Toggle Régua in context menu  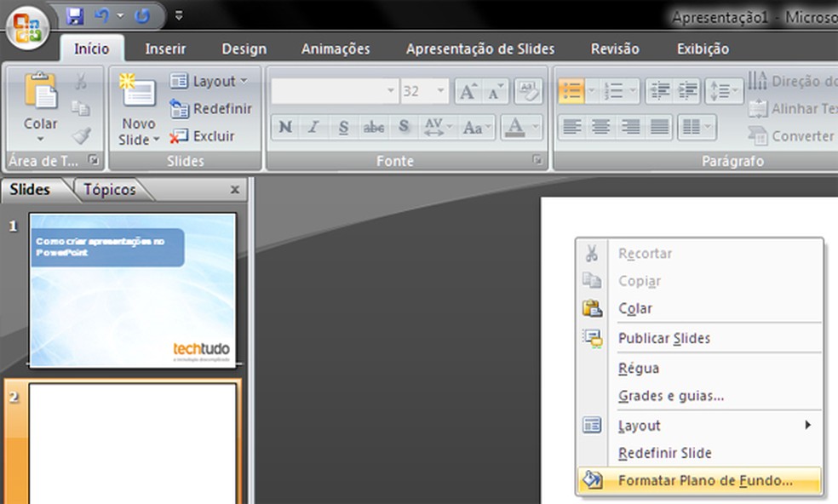(x=700, y=369)
